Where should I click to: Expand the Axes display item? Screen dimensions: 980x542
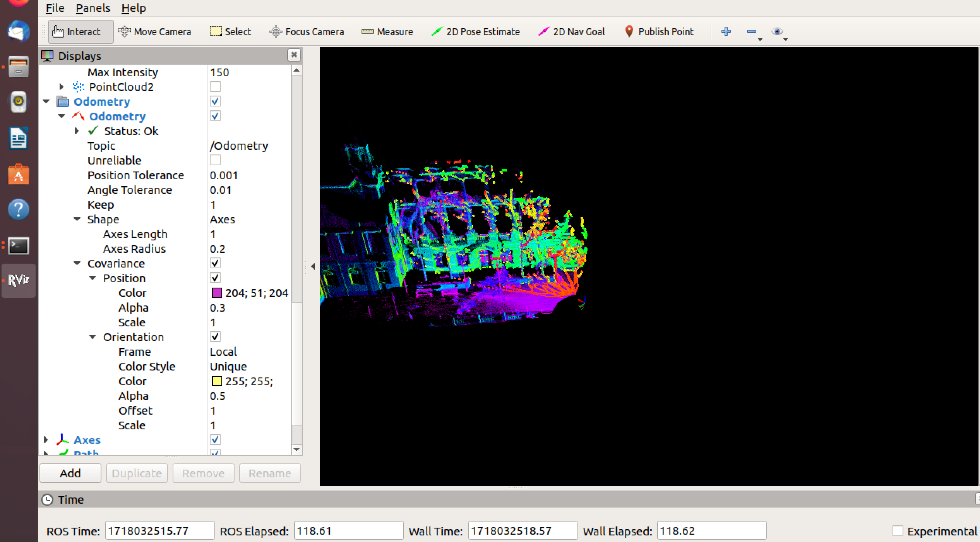tap(46, 440)
